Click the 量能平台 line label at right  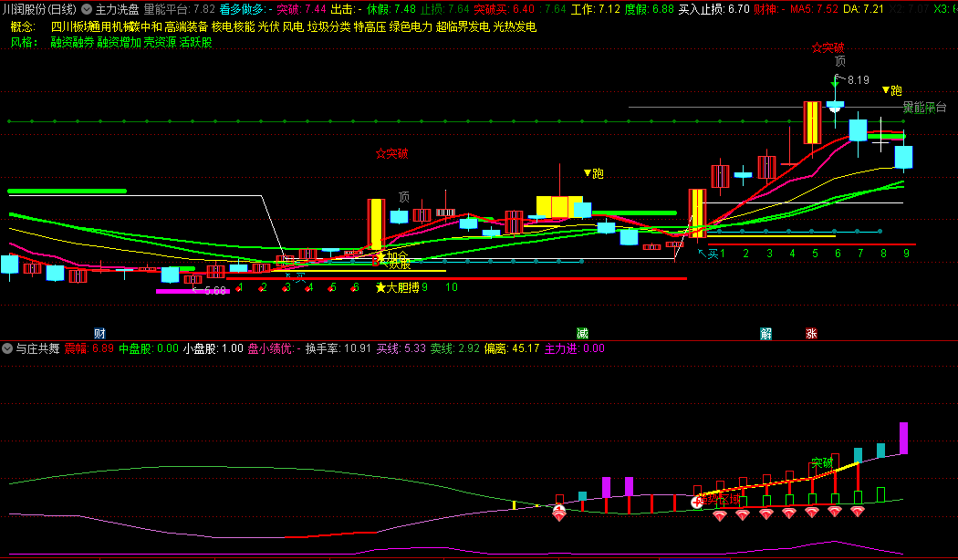pos(925,108)
